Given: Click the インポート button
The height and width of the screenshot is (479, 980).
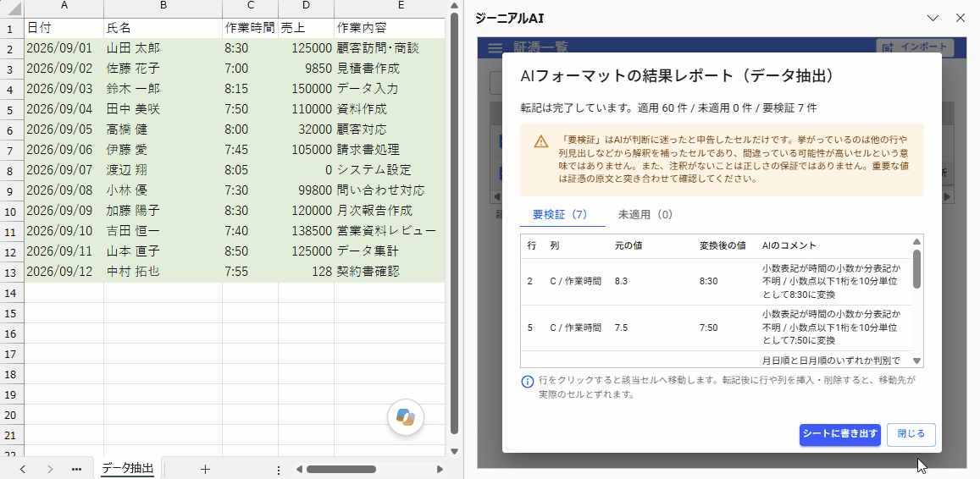Looking at the screenshot, I should (x=915, y=48).
